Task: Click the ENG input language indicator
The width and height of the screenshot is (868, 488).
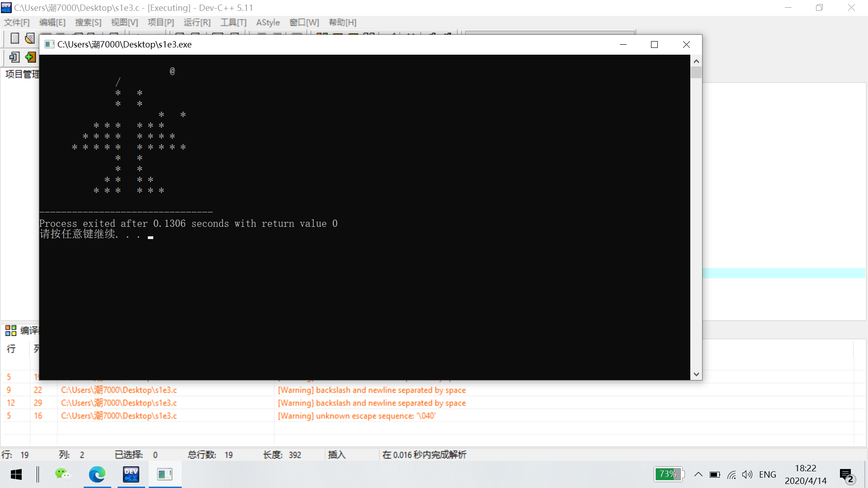Action: coord(767,474)
